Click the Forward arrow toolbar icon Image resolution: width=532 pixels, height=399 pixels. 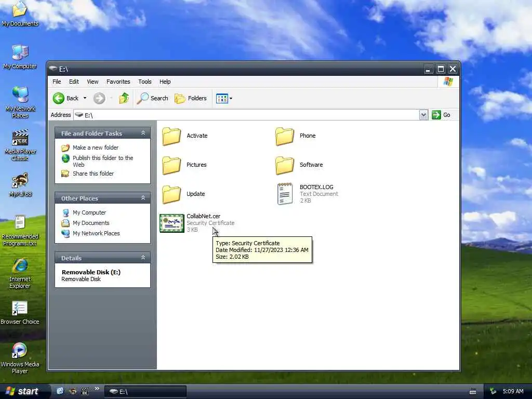click(99, 98)
